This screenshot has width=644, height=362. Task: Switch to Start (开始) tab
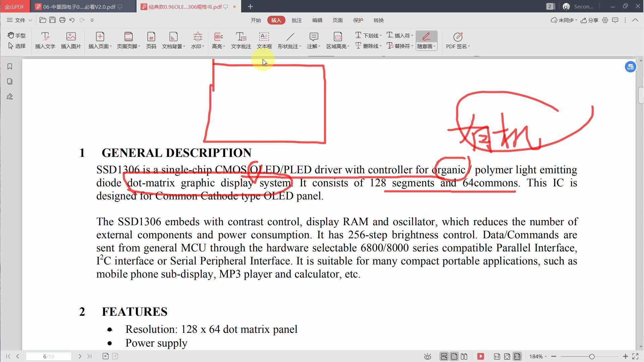(x=256, y=20)
